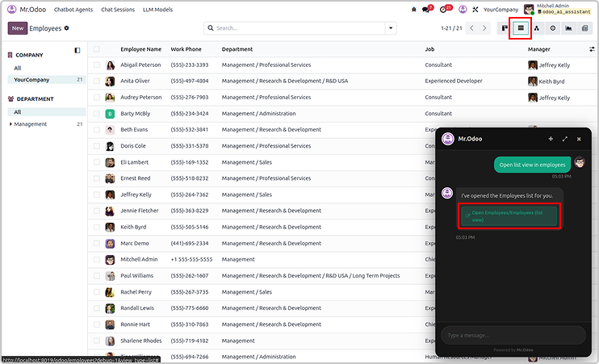This screenshot has width=599, height=364.
Task: Open the Chatbot Agents menu
Action: [x=73, y=10]
